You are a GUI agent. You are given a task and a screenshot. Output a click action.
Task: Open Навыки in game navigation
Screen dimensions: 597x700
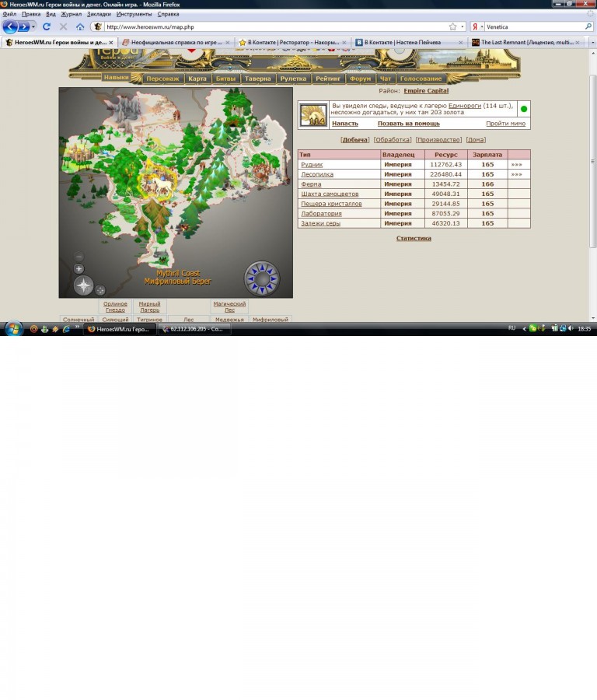click(x=116, y=77)
